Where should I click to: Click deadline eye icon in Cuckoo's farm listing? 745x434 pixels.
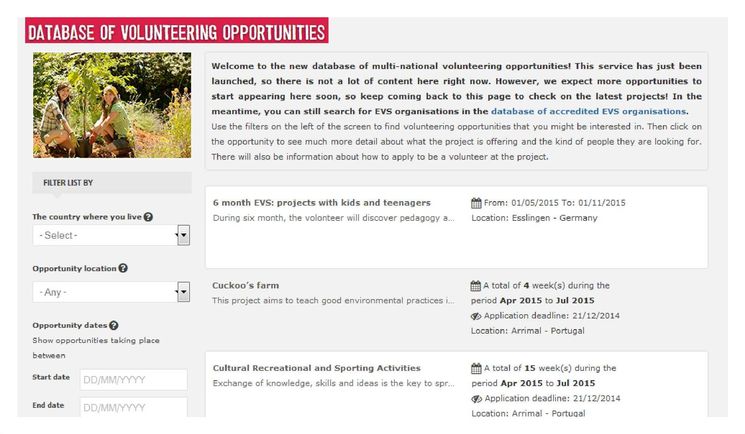(476, 316)
